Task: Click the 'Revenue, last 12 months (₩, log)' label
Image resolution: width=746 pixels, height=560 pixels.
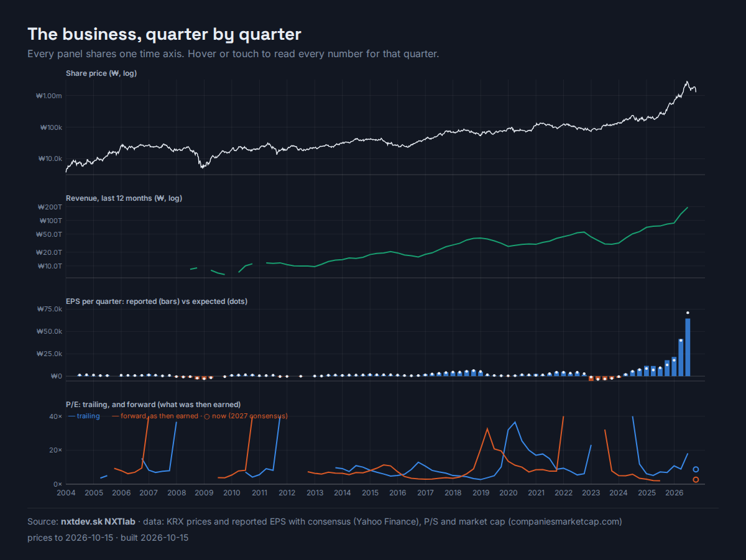Action: point(124,198)
